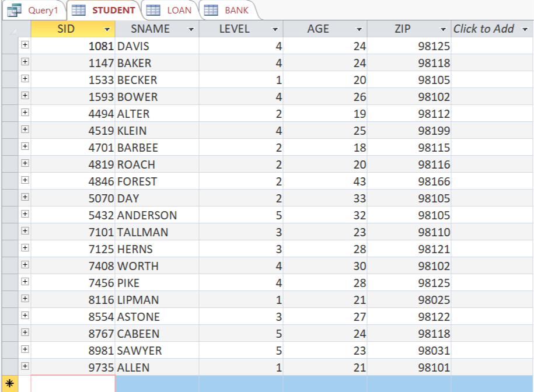The height and width of the screenshot is (392, 534).
Task: Expand subdatasheet for SAWYER row
Action: click(25, 349)
